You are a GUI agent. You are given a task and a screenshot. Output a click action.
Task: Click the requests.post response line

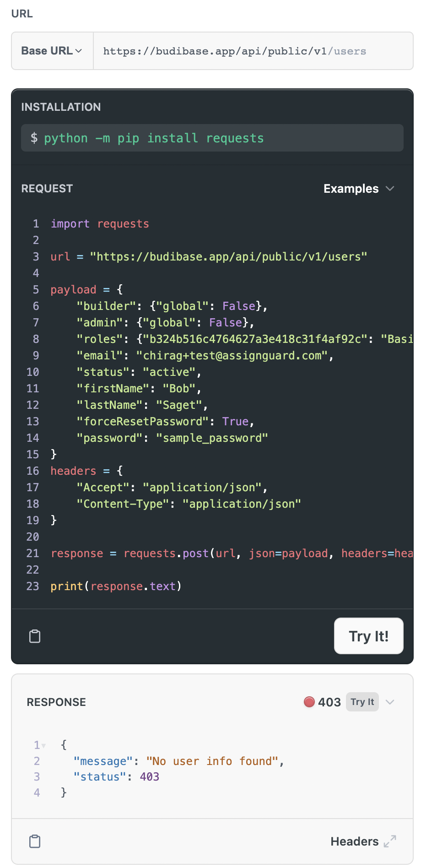point(232,553)
